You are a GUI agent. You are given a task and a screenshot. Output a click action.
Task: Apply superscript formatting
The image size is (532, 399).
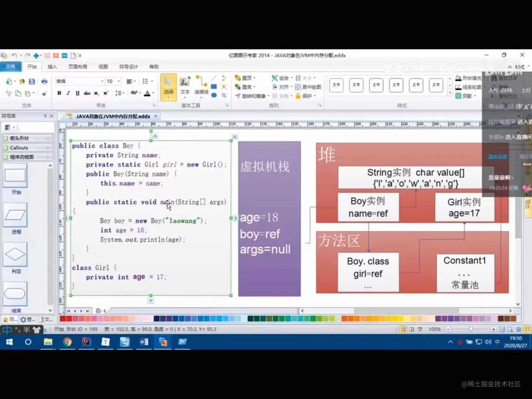tap(106, 93)
